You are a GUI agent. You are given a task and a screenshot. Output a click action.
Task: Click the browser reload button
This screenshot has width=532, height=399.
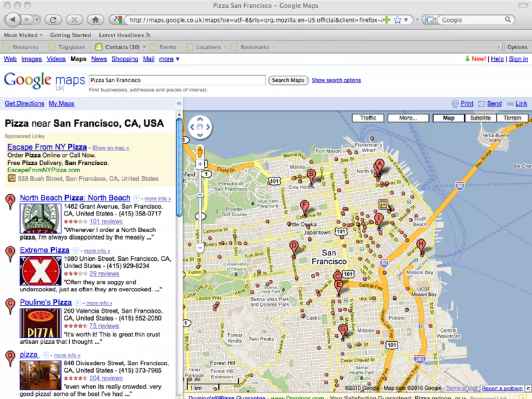(x=53, y=20)
